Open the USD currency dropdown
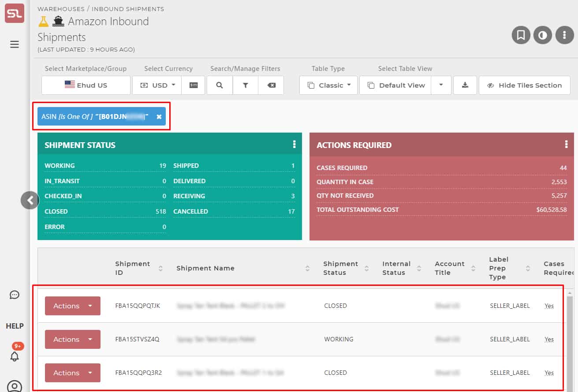This screenshot has height=392, width=578. click(157, 85)
